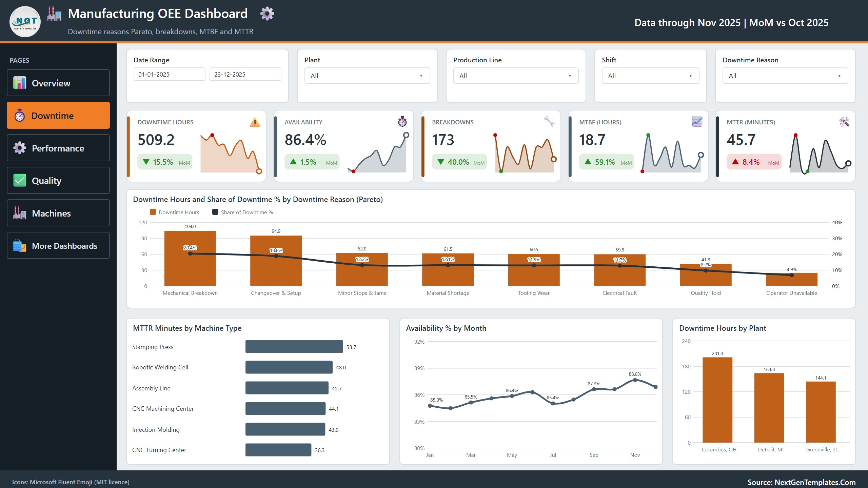Click the chart icon on MTBF card
Screen dimensions: 868x488
[x=697, y=121]
